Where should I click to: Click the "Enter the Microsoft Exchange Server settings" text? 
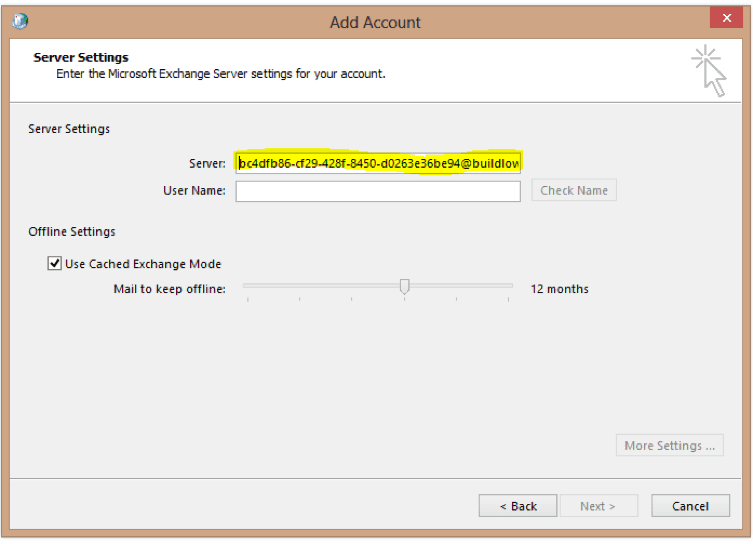(221, 74)
